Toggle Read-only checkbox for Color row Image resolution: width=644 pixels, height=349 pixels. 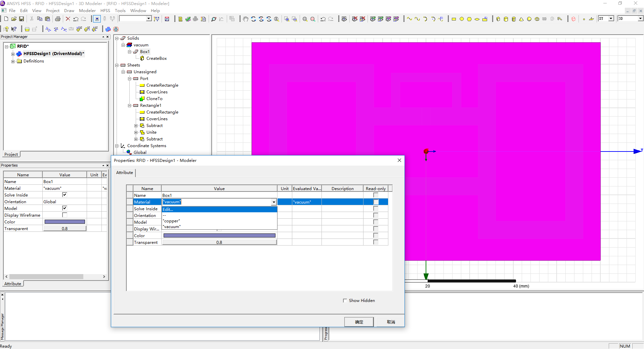pyautogui.click(x=376, y=235)
